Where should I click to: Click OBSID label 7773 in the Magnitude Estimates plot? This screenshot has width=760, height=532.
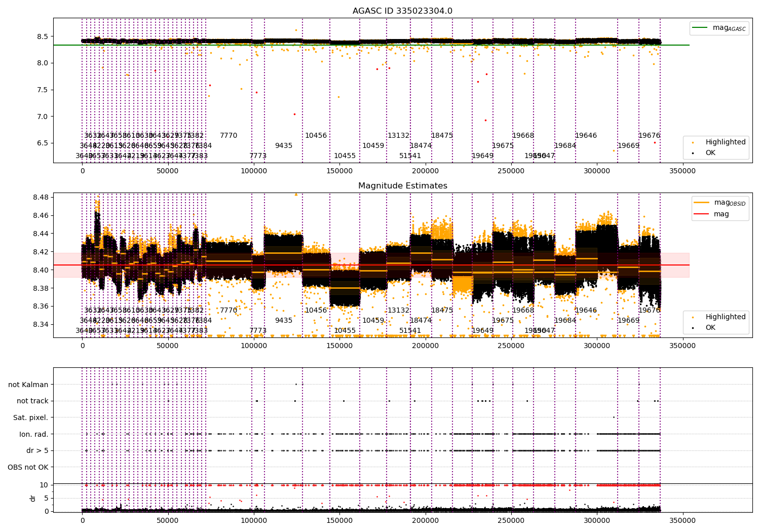click(258, 331)
